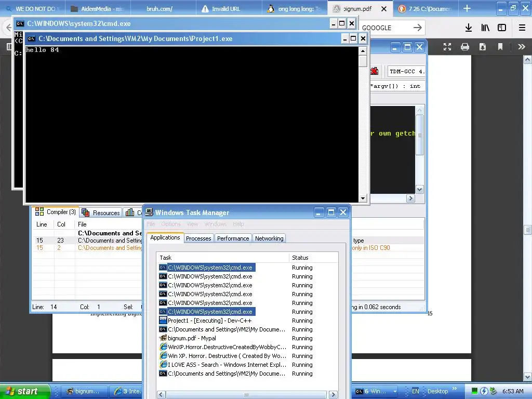Open the browser Downloads arrow icon

point(469,28)
